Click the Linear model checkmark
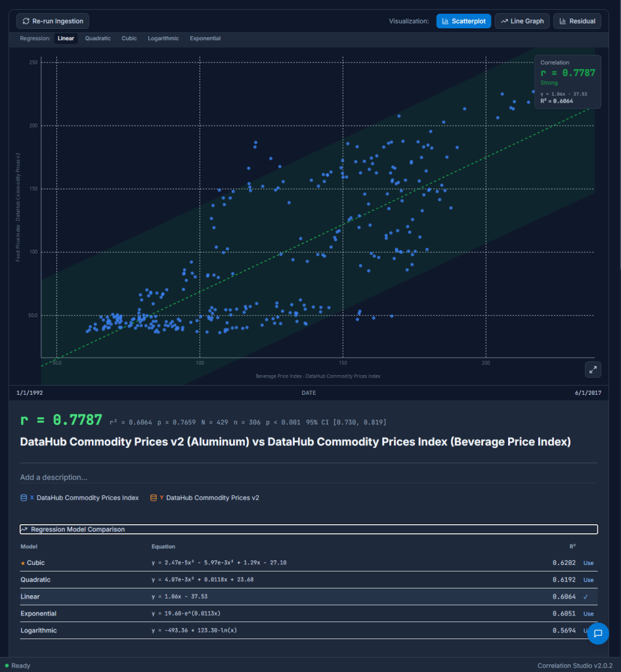The image size is (621, 672). pyautogui.click(x=586, y=596)
